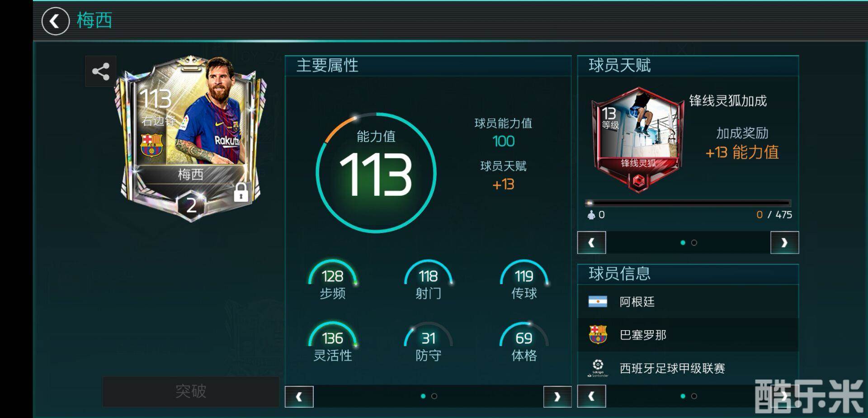Go back using the top-left arrow
This screenshot has width=868, height=418.
pyautogui.click(x=55, y=21)
